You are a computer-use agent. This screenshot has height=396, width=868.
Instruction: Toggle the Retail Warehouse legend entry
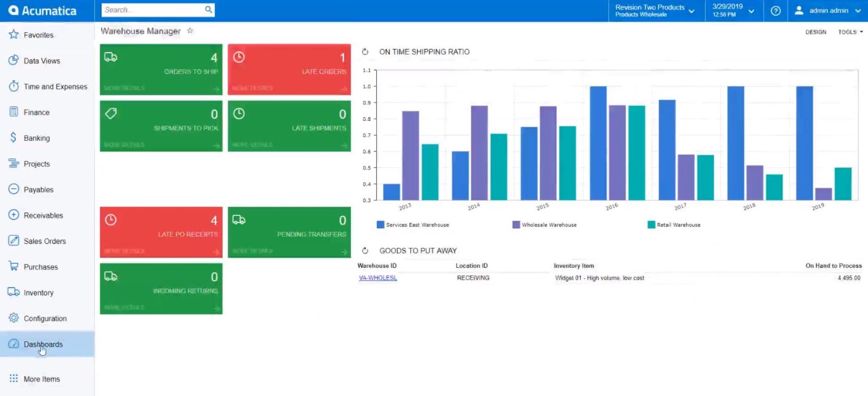click(x=674, y=225)
